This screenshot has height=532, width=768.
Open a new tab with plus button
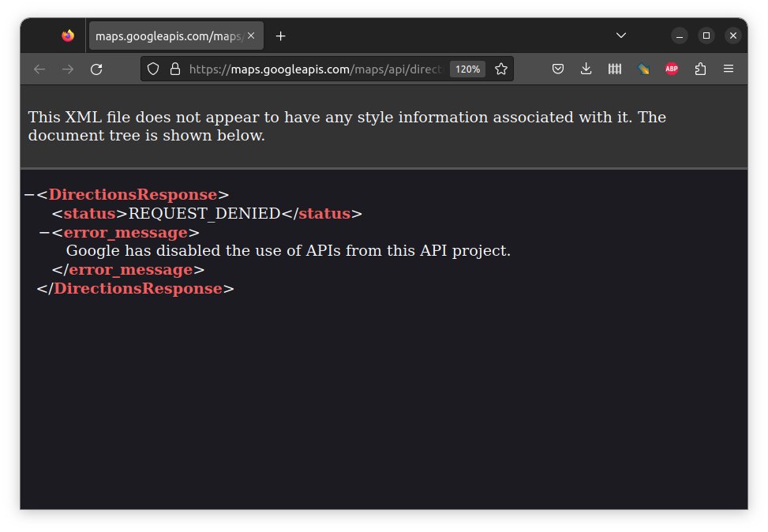(281, 36)
